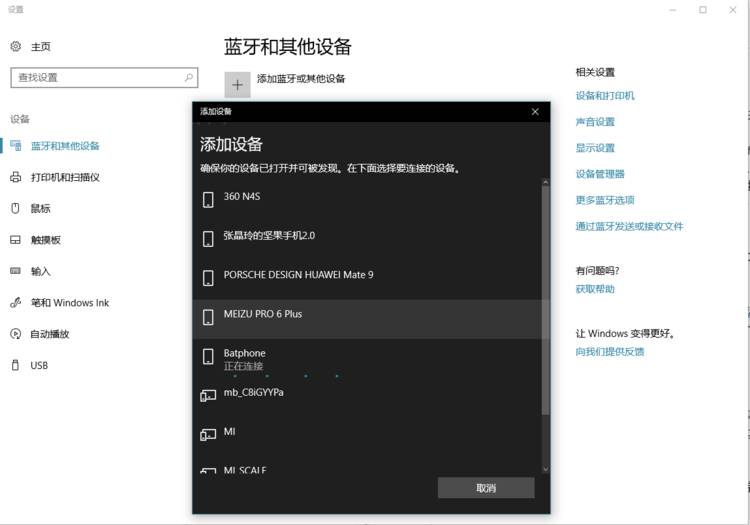Viewport: 750px width, 525px height.
Task: Click 取消 to cancel adding device
Action: [x=486, y=488]
